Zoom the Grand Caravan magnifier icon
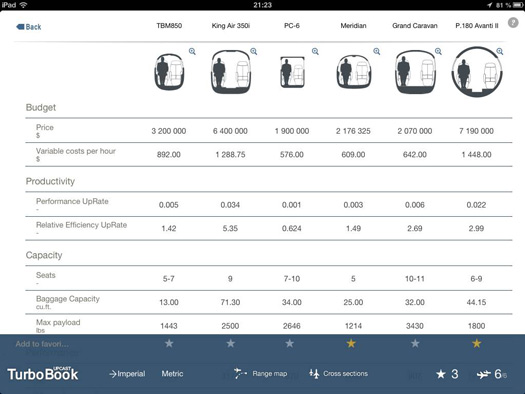Image resolution: width=525 pixels, height=394 pixels. 438,51
